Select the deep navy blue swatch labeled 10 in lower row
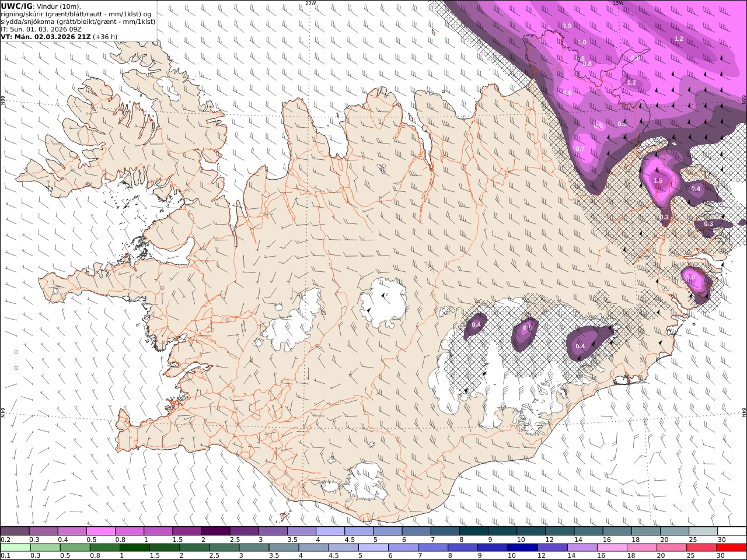This screenshot has height=560, width=747. tap(522, 547)
